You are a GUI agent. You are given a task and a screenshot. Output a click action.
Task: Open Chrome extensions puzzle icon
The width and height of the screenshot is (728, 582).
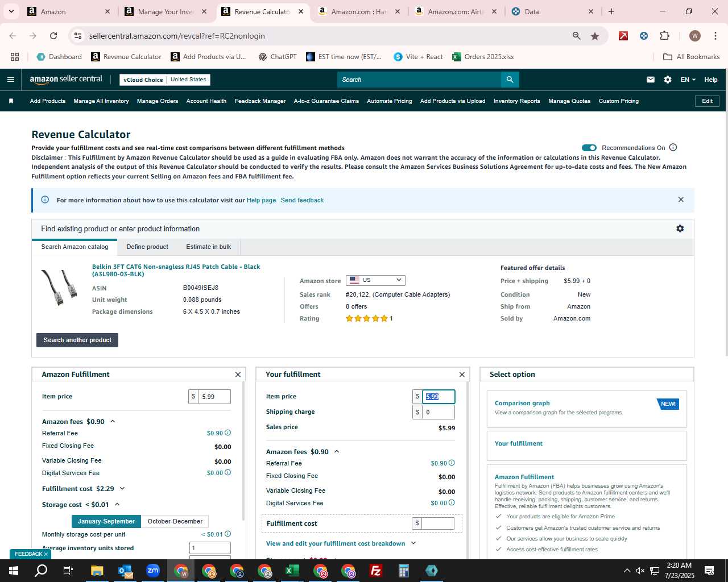[664, 36]
